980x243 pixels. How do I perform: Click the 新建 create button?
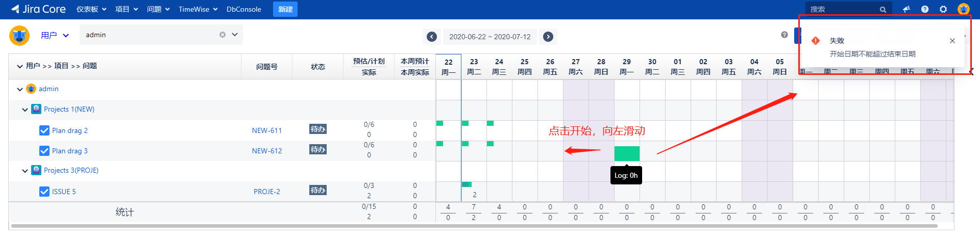pos(285,9)
